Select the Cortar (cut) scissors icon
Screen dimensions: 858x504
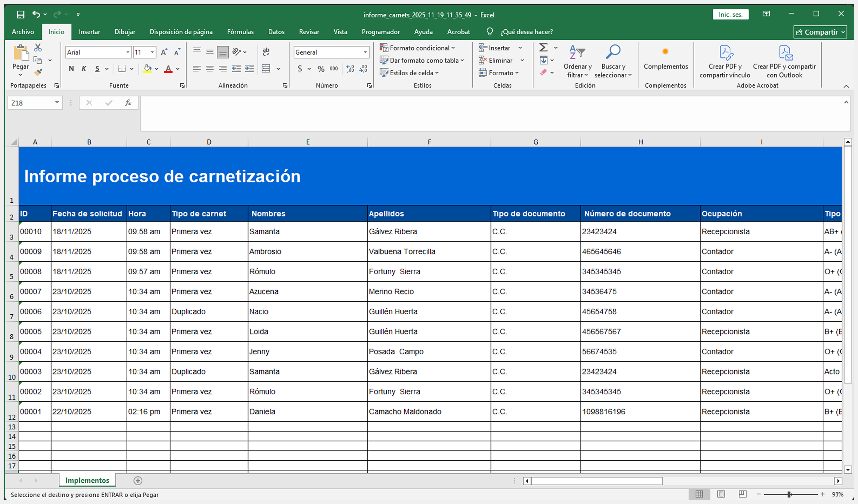point(37,47)
